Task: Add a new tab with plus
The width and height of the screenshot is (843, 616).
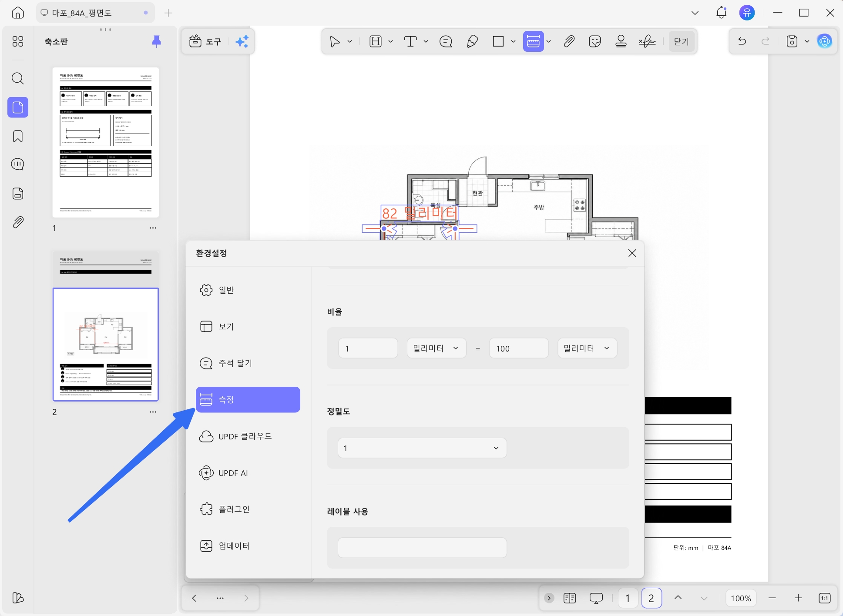Action: tap(168, 13)
